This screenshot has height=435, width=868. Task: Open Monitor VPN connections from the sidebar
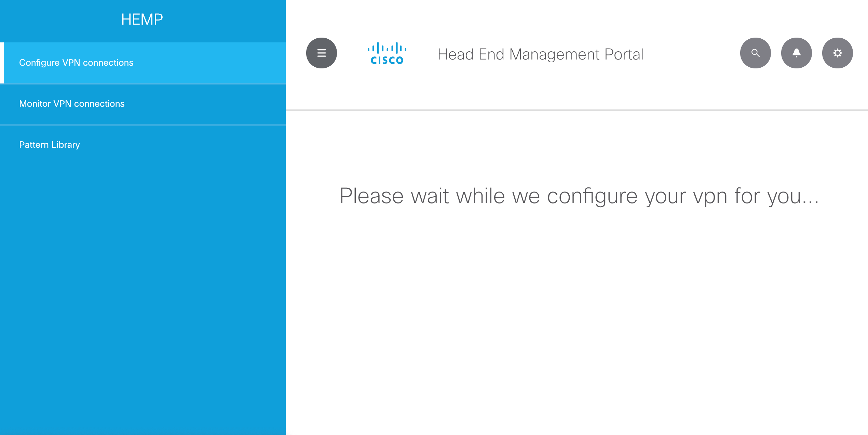click(x=72, y=104)
